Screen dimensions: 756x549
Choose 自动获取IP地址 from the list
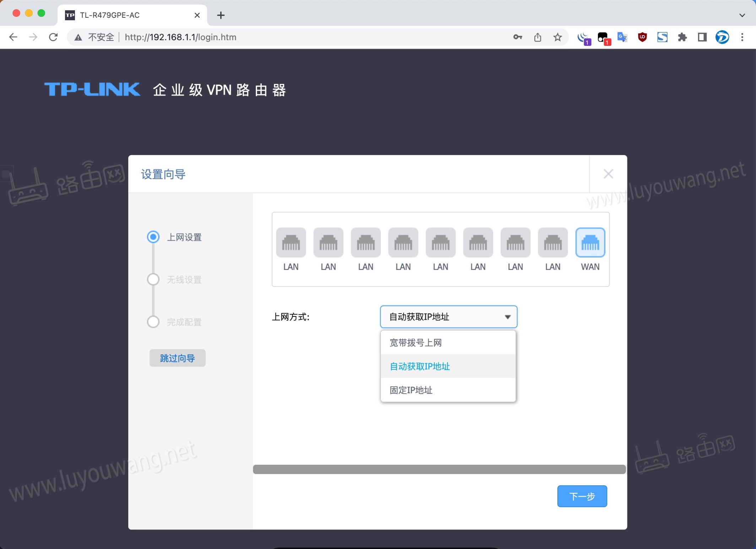448,366
